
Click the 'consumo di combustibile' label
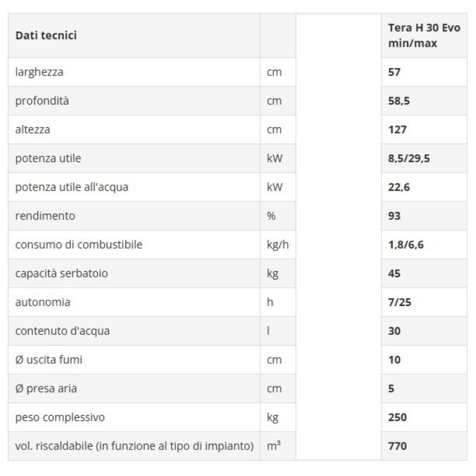[78, 245]
